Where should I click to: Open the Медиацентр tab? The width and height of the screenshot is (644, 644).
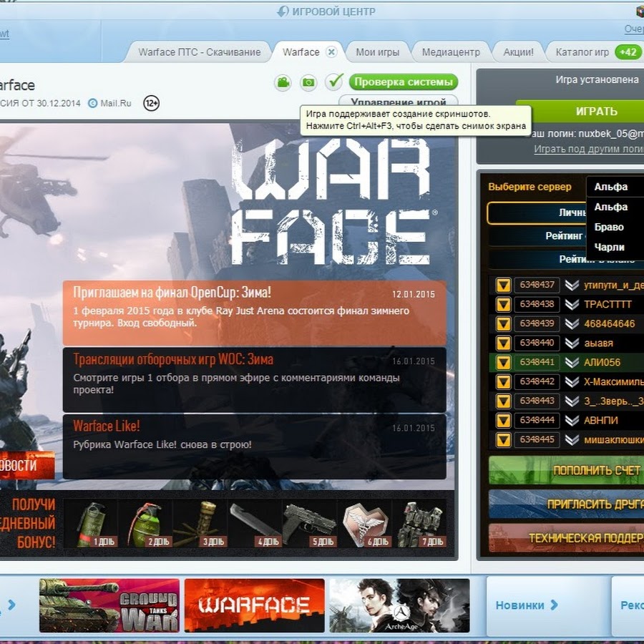(451, 52)
